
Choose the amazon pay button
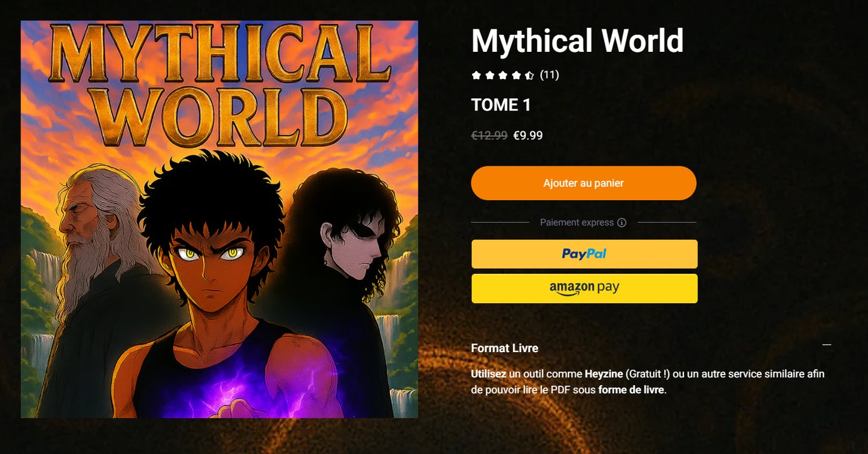point(584,288)
